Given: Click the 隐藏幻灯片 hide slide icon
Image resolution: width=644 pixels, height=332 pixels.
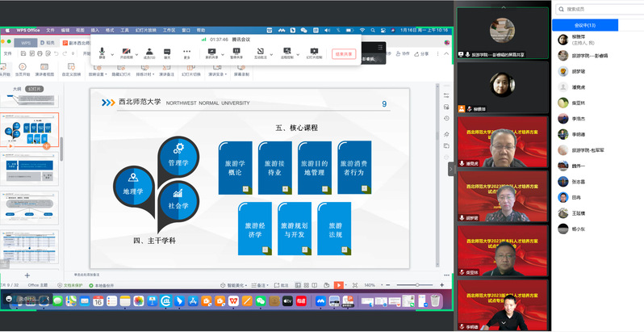Looking at the screenshot, I should pyautogui.click(x=121, y=69).
